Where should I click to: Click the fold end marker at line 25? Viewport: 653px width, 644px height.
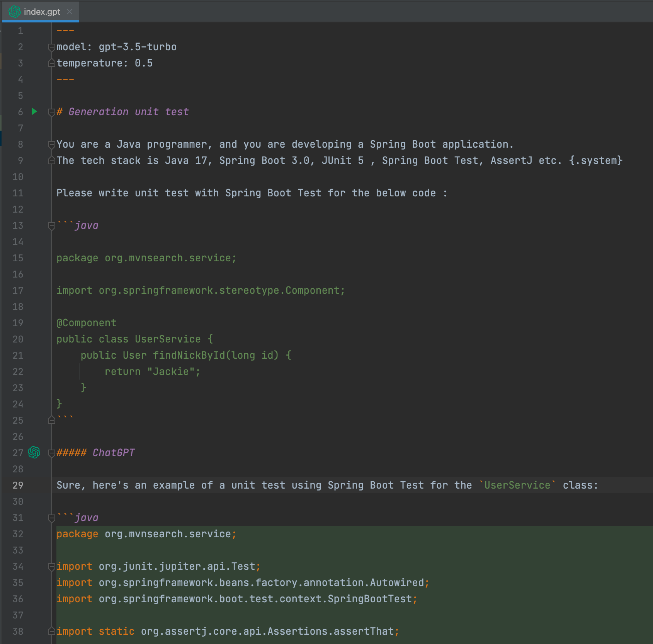(51, 420)
